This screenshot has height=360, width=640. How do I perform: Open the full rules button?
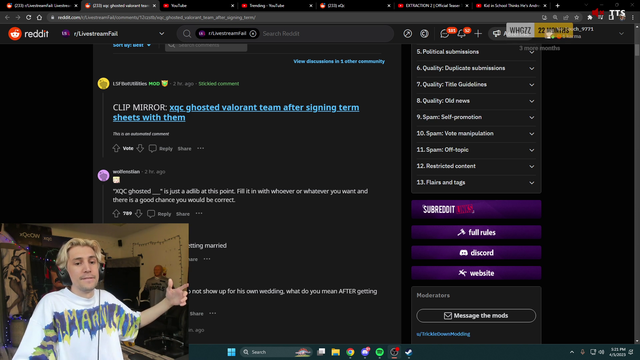tap(476, 232)
